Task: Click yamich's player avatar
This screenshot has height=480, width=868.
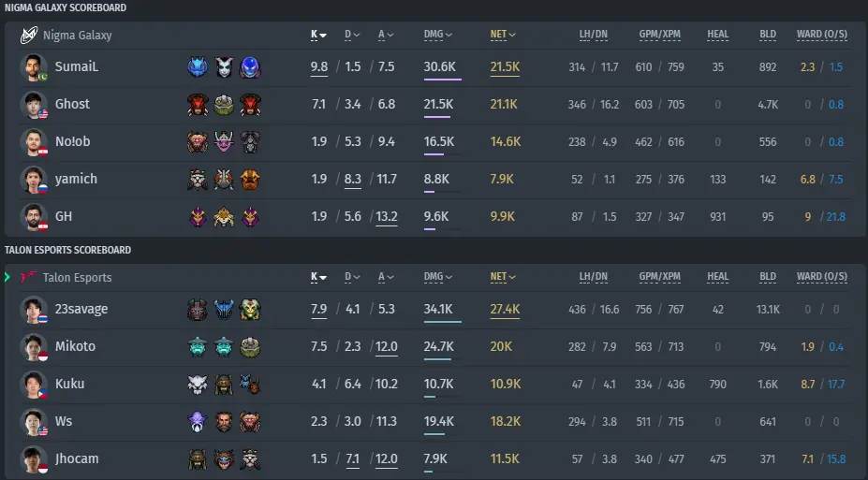Action: [33, 179]
